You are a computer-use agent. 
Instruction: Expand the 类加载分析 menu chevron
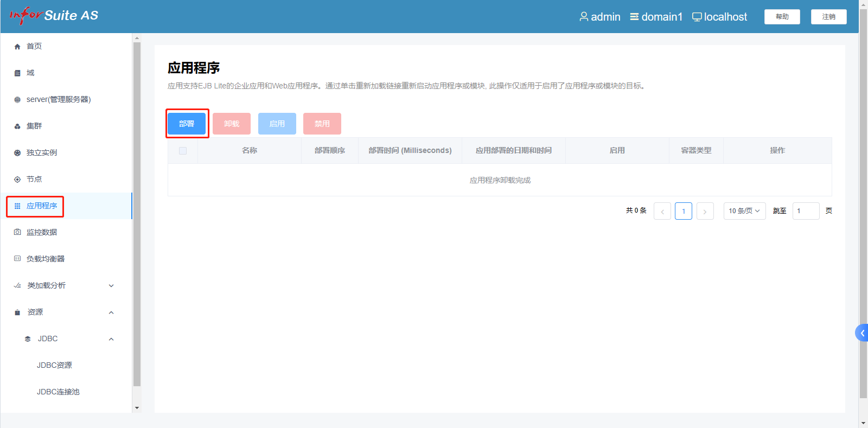111,286
